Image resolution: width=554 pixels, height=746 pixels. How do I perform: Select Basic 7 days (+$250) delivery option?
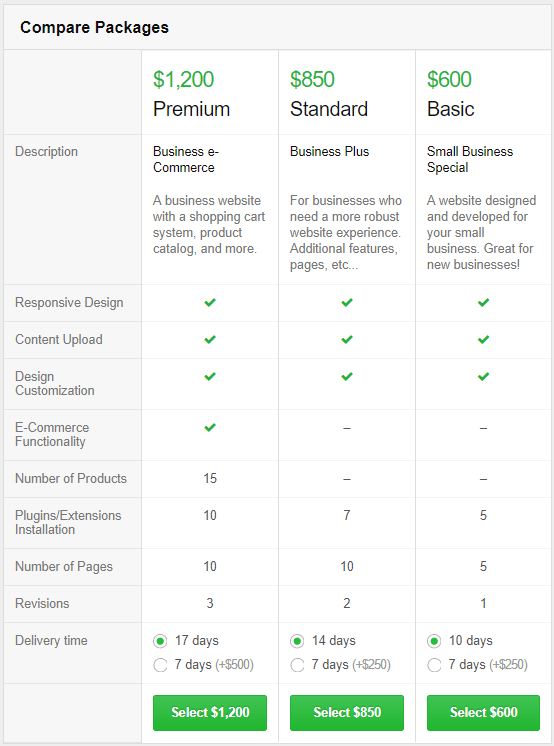pos(434,665)
